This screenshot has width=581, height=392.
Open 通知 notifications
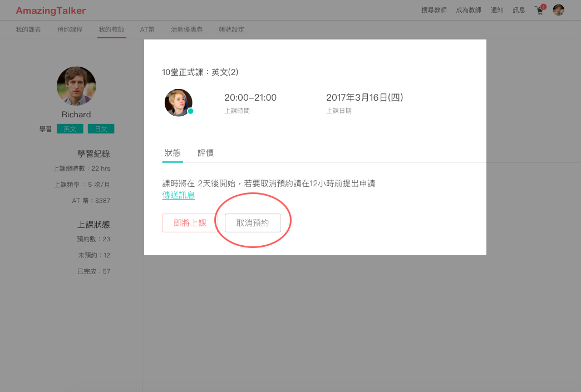click(497, 10)
